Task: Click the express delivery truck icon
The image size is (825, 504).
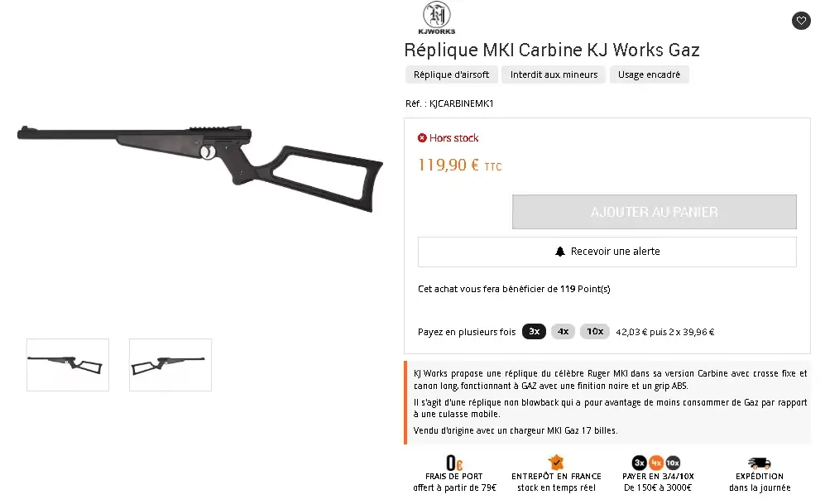Action: pos(759,463)
